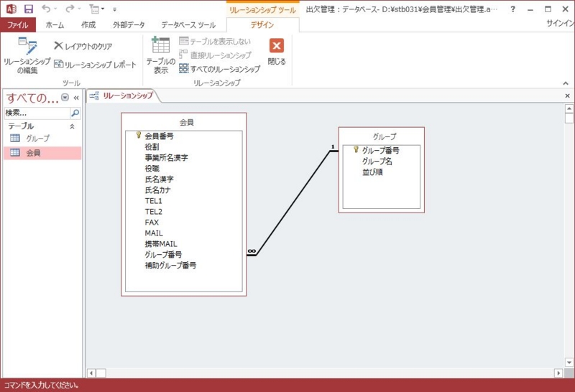Switch to the 作成 ribbon tab
Viewport: 575px width, 392px height.
click(x=88, y=24)
